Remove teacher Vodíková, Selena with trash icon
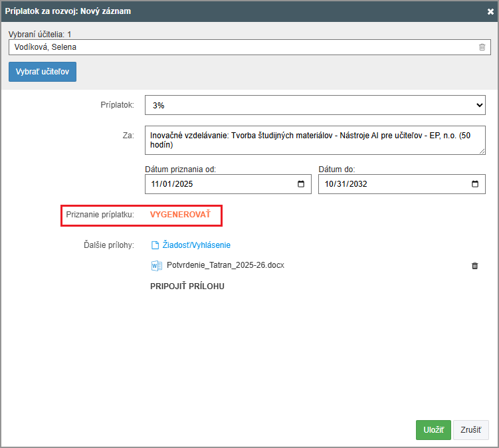 point(482,47)
